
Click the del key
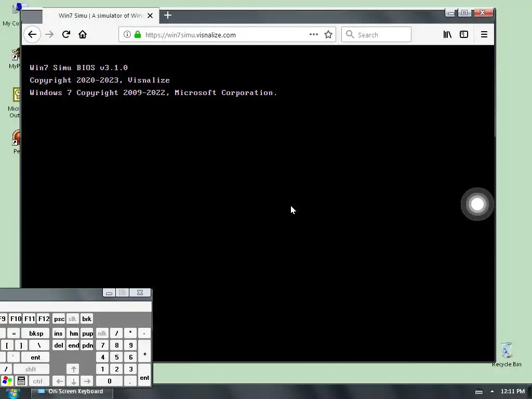coord(59,345)
